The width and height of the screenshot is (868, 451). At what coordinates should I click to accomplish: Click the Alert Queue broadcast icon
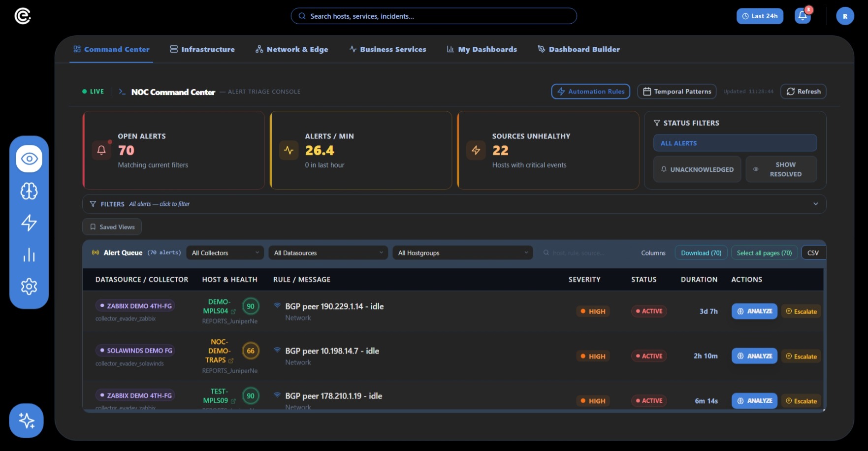(96, 253)
